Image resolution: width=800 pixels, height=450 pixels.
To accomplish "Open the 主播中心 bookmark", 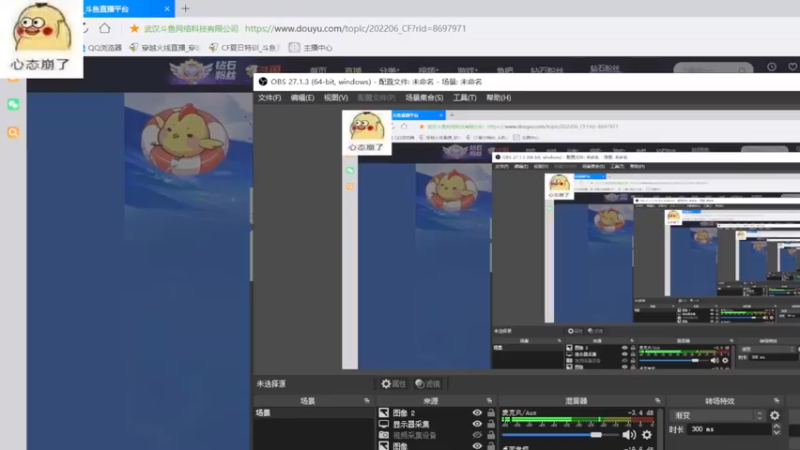I will 310,47.
